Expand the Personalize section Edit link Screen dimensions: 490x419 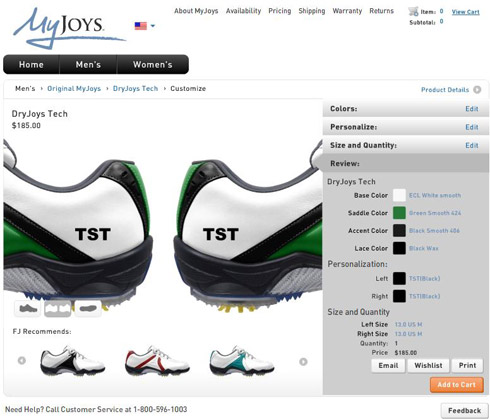tap(472, 127)
